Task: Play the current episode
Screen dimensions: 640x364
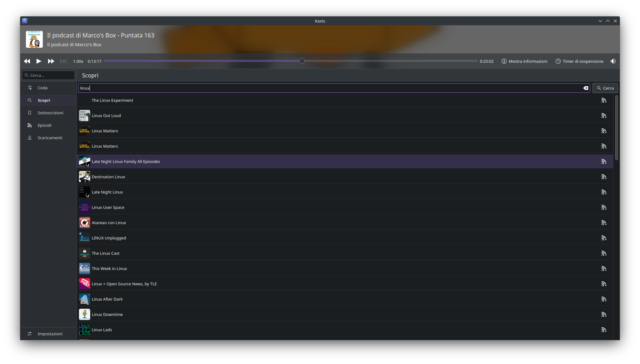Action: pyautogui.click(x=39, y=61)
